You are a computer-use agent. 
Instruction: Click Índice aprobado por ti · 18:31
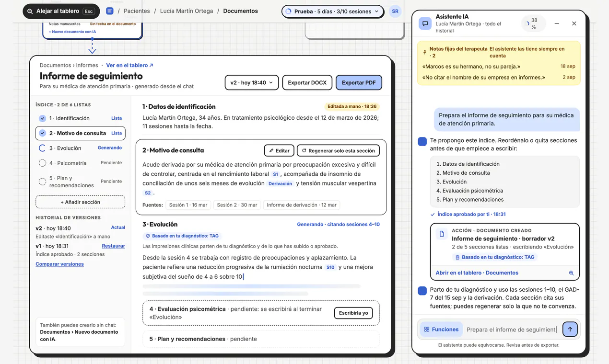pos(468,214)
